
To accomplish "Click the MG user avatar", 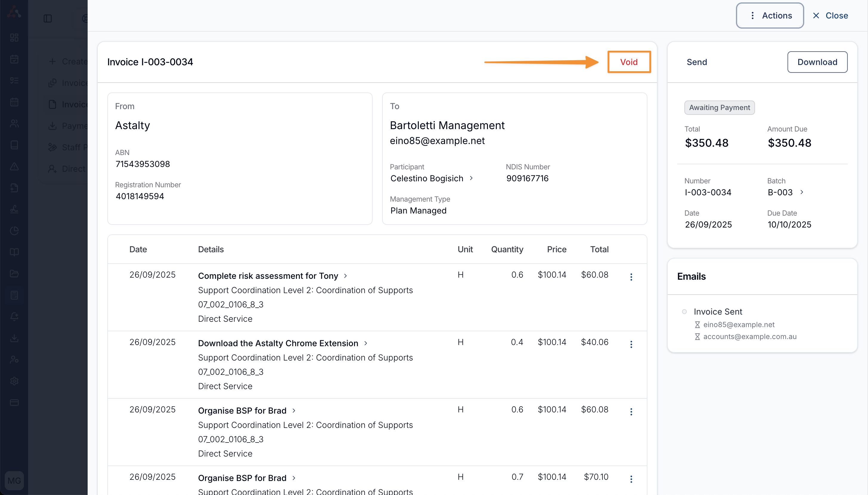I will pyautogui.click(x=14, y=480).
